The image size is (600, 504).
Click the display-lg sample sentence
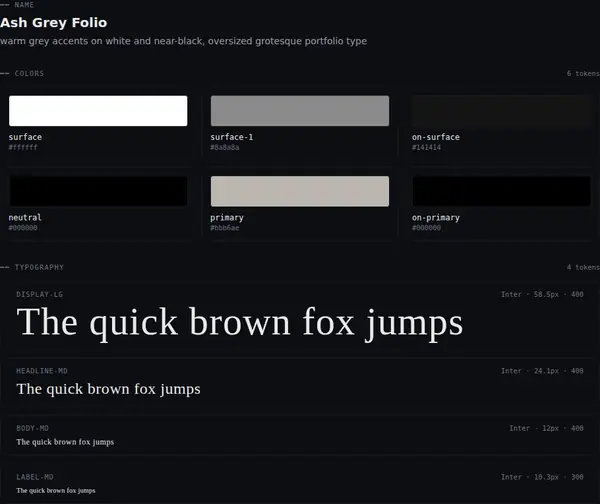pyautogui.click(x=240, y=323)
